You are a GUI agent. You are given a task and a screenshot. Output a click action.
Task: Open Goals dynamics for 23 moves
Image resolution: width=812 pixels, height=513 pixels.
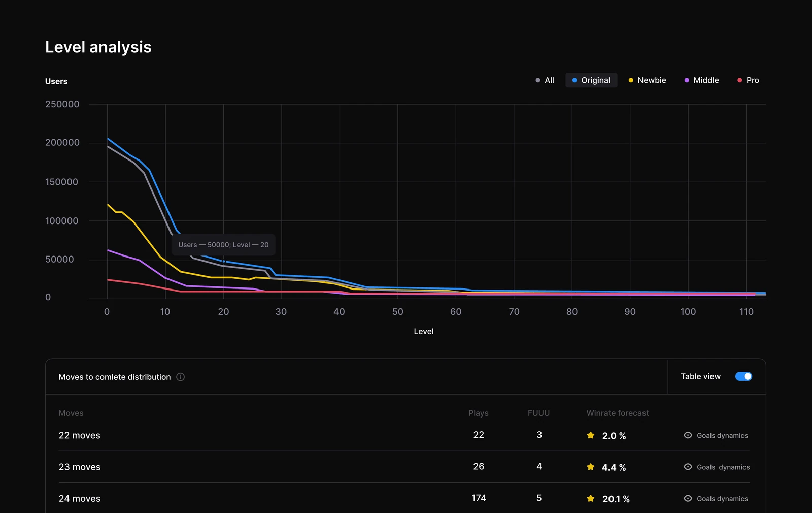click(x=723, y=467)
